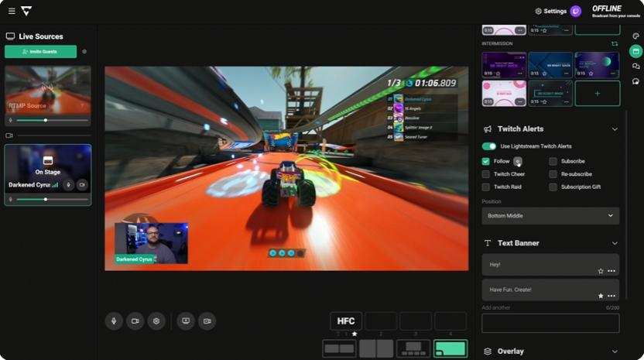644x360 pixels.
Task: Uncheck the Follow alert checkbox
Action: [485, 162]
